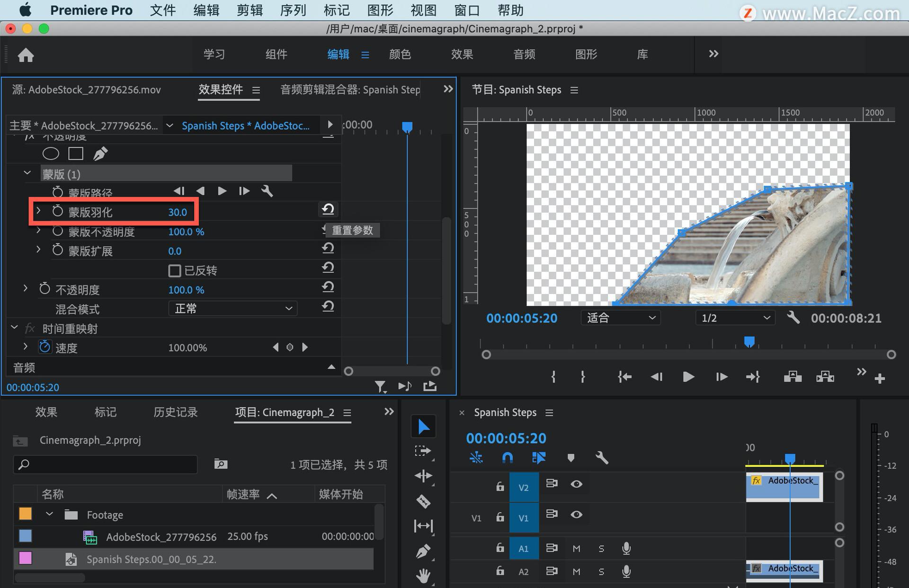Toggle animation stopwatch for 蒙版羽化

click(x=57, y=211)
